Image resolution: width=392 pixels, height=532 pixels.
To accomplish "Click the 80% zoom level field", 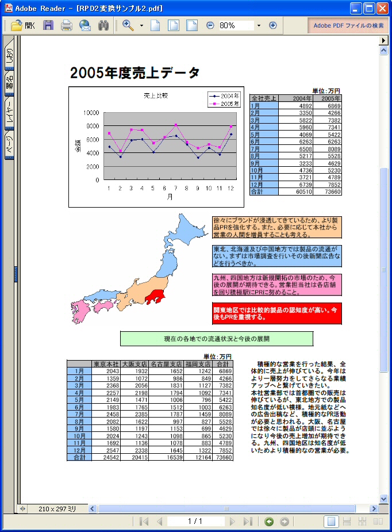I will coord(236,25).
